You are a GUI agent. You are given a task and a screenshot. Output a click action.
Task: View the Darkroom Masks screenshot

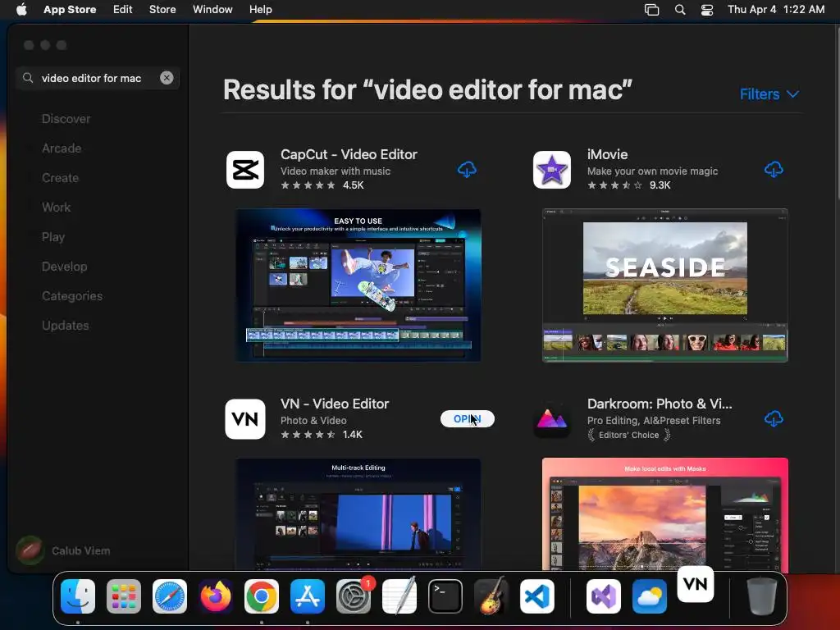664,514
